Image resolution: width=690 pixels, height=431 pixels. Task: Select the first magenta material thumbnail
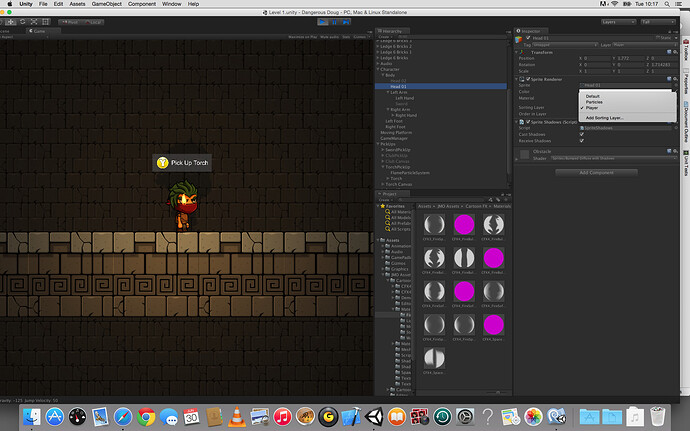click(x=464, y=225)
